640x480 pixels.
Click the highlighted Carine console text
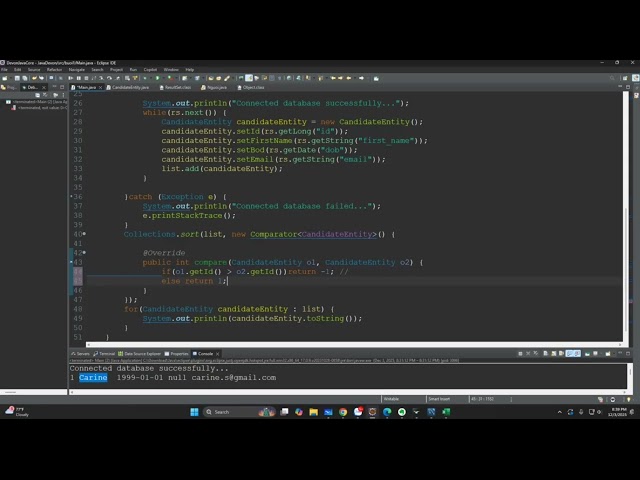pos(93,378)
